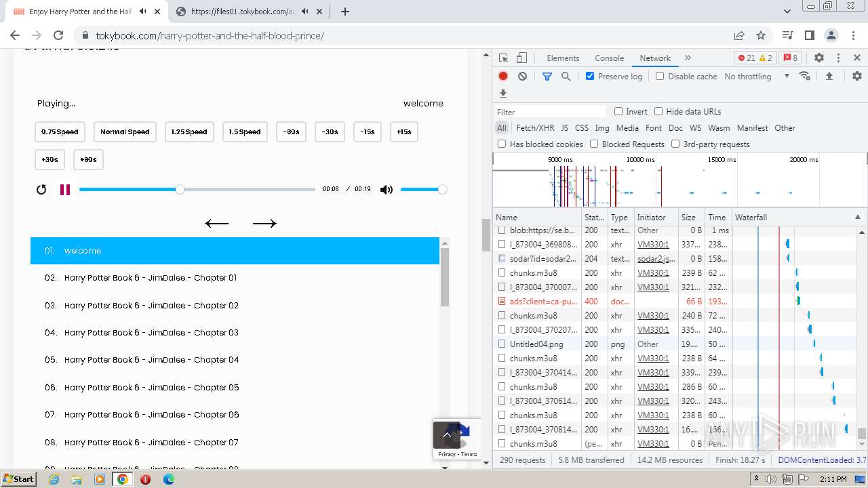Open DevTools settings gear
868x488 pixels.
pos(819,58)
